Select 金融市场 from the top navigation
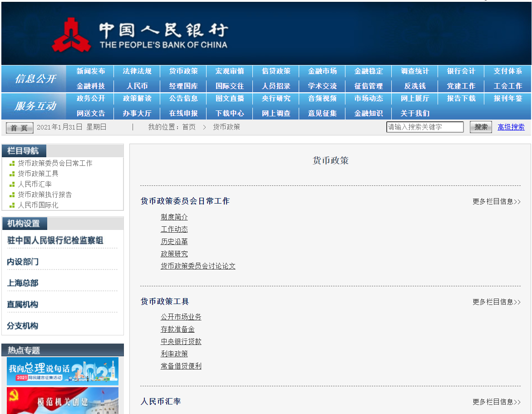Image resolution: width=532 pixels, height=414 pixels. click(322, 71)
